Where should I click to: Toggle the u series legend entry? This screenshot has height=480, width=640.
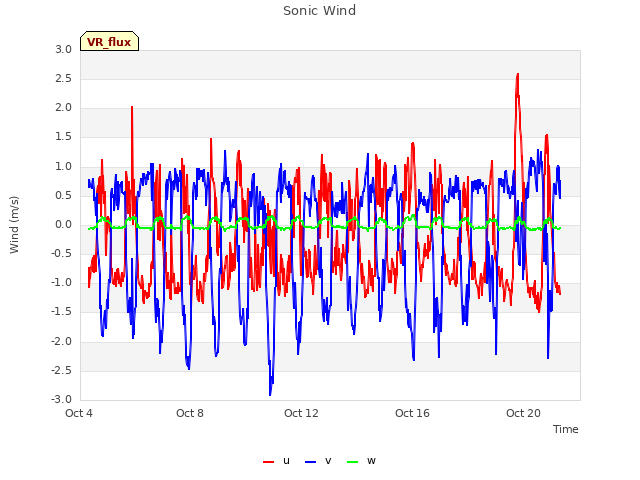276,461
